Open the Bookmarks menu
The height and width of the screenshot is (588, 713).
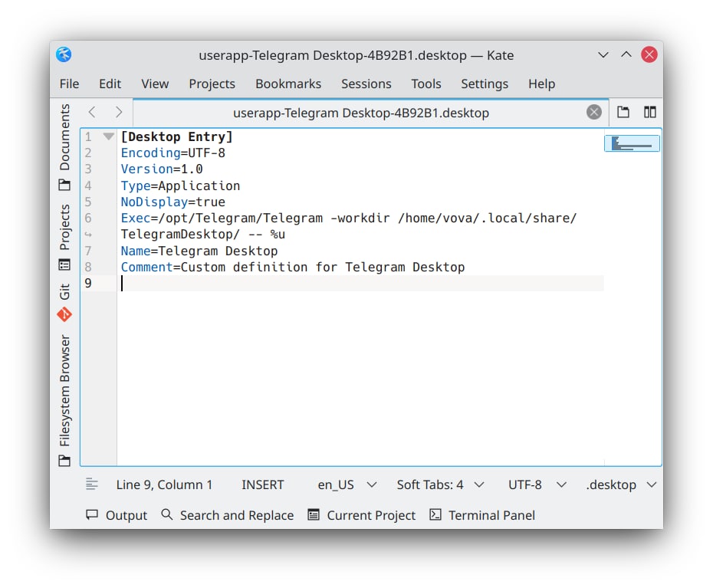tap(288, 84)
